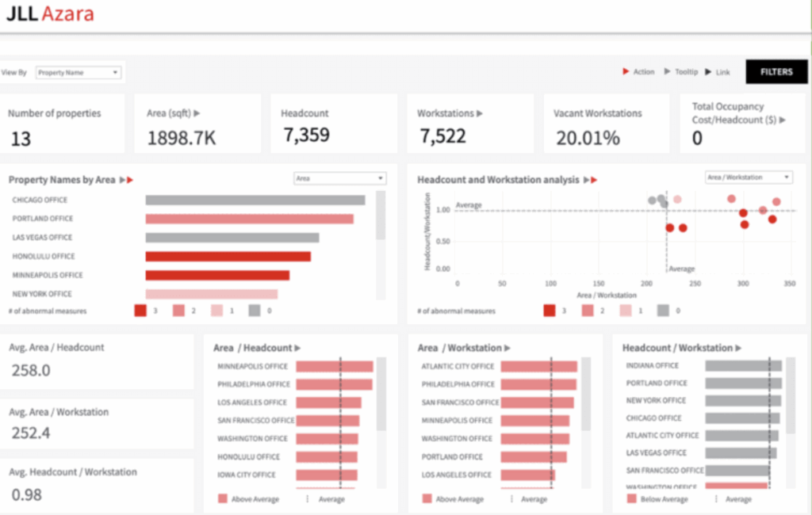Click the Link arrow indicator

(x=707, y=71)
